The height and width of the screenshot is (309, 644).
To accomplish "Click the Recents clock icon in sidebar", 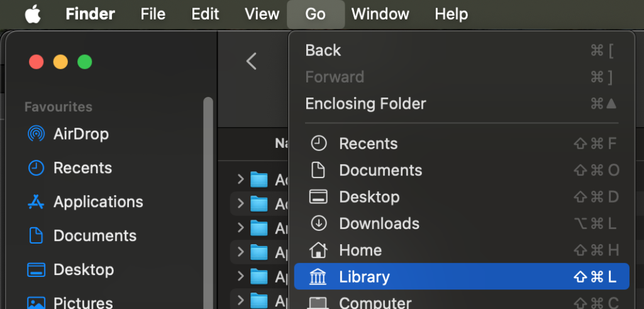I will [x=36, y=168].
